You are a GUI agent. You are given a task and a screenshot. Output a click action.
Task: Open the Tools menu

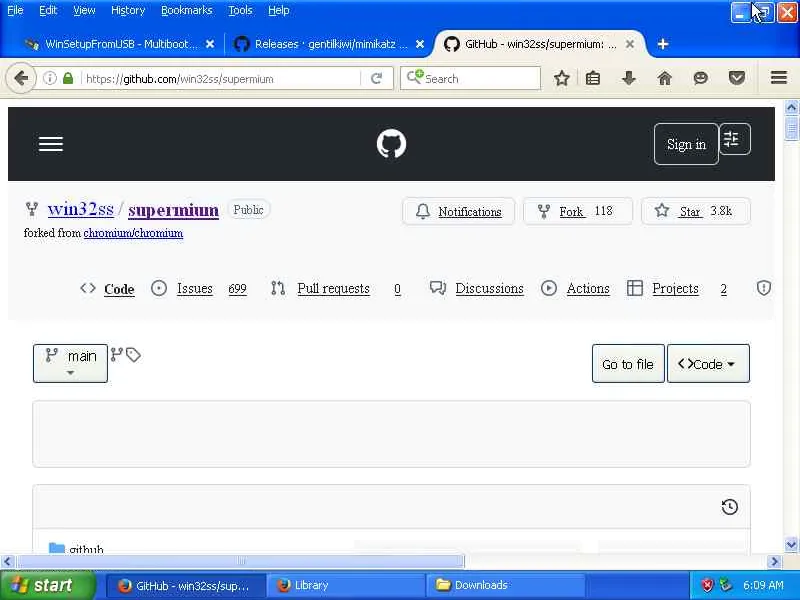click(240, 10)
